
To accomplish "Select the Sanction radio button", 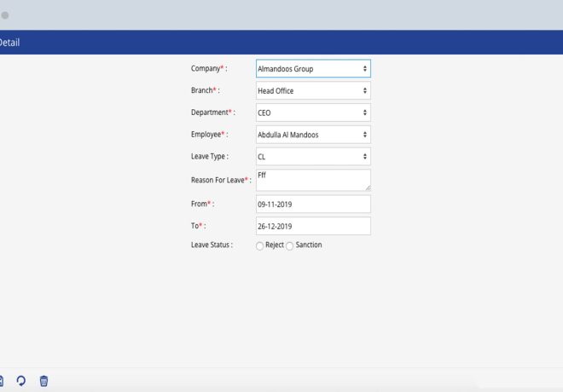I will 290,245.
